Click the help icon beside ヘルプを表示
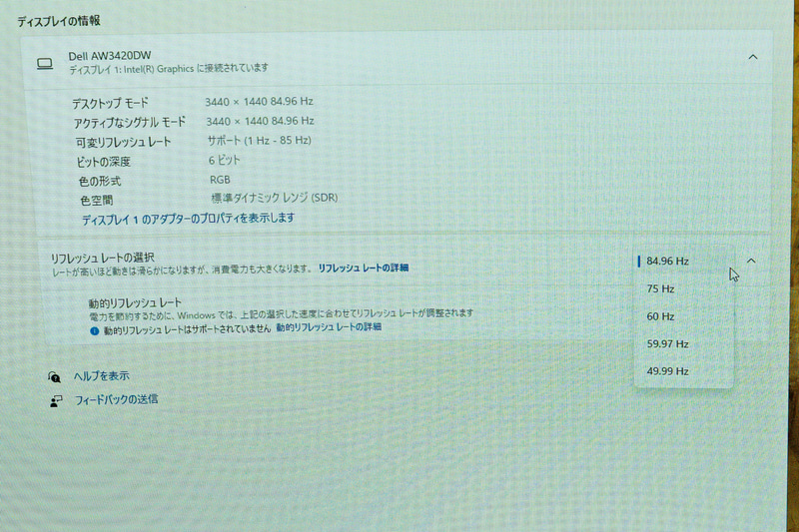The height and width of the screenshot is (532, 799). click(55, 377)
